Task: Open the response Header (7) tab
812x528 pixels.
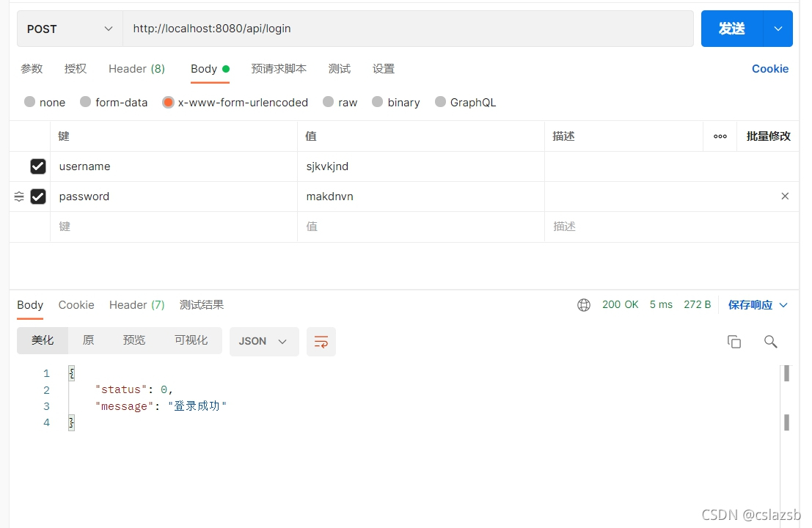Action: point(136,305)
